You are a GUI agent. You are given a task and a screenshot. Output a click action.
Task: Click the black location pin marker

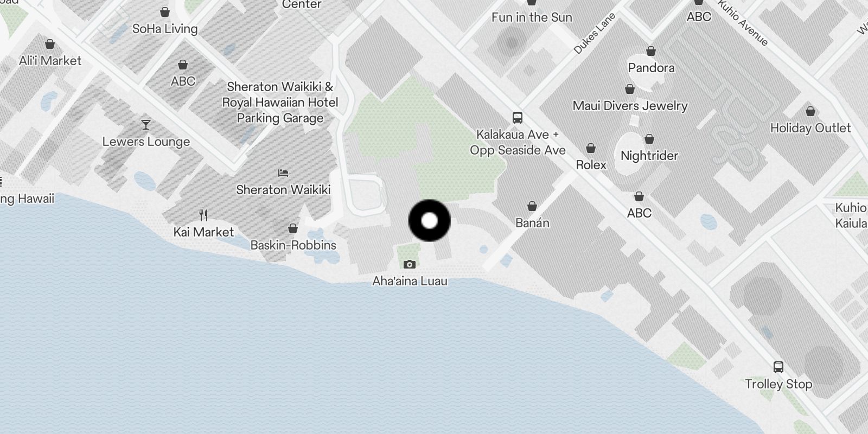coord(429,220)
